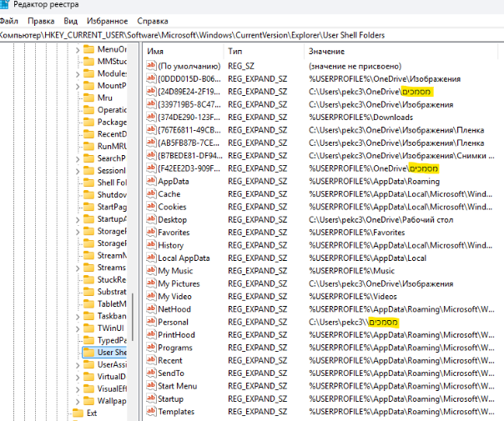Expand the MountP tree node
The height and width of the screenshot is (421, 504).
coord(78,87)
